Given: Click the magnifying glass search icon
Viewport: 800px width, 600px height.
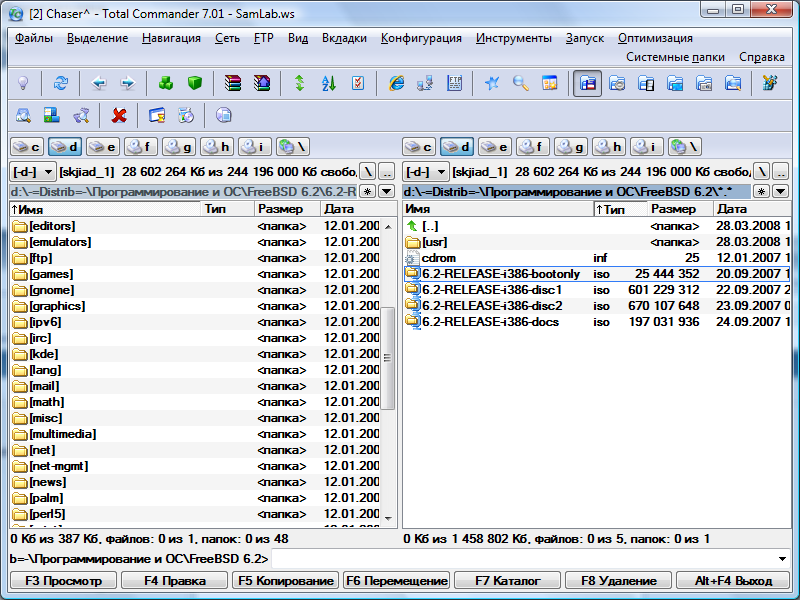Looking at the screenshot, I should pyautogui.click(x=521, y=83).
